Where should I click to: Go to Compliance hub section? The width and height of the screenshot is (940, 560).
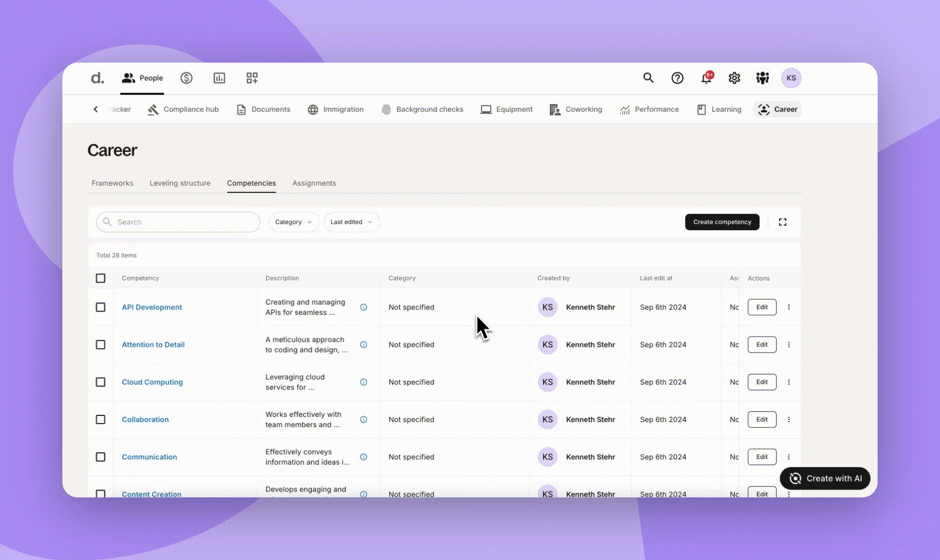(x=183, y=109)
